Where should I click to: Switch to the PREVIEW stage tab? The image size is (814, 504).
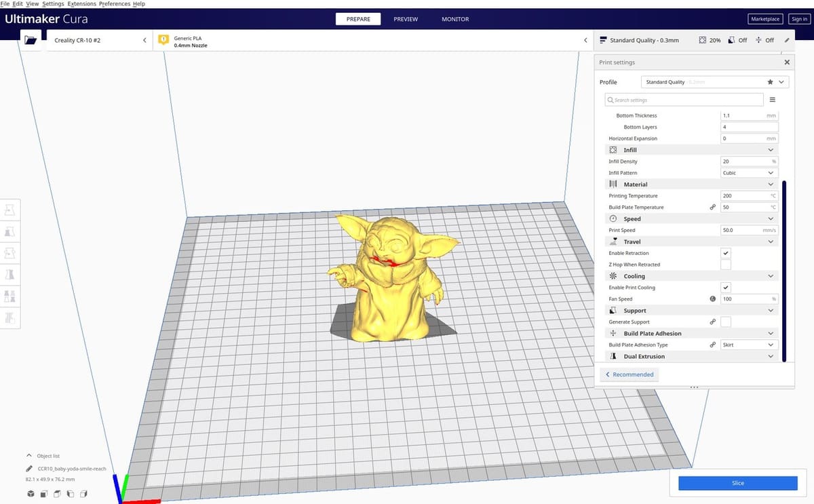(x=406, y=19)
